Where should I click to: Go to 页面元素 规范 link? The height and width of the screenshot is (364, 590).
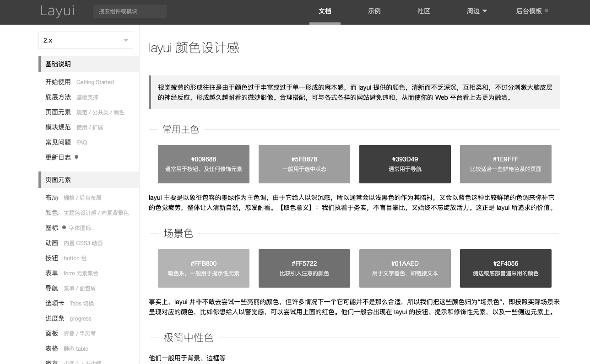click(85, 112)
